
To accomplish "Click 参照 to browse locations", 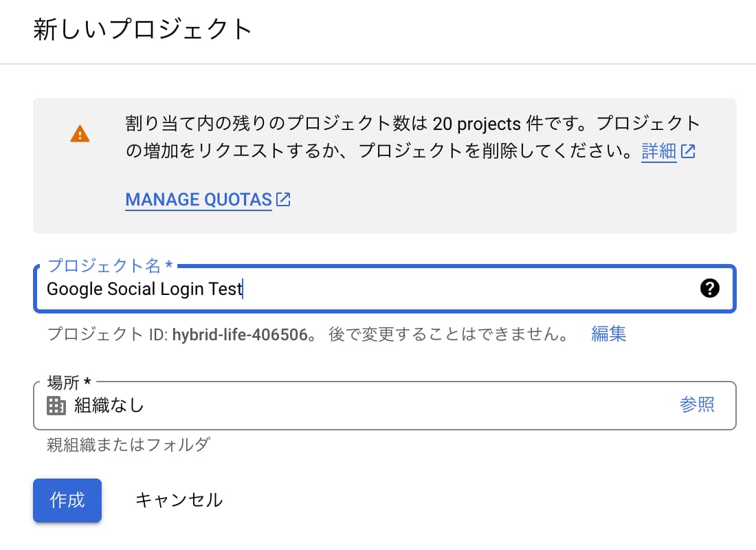I will 697,404.
